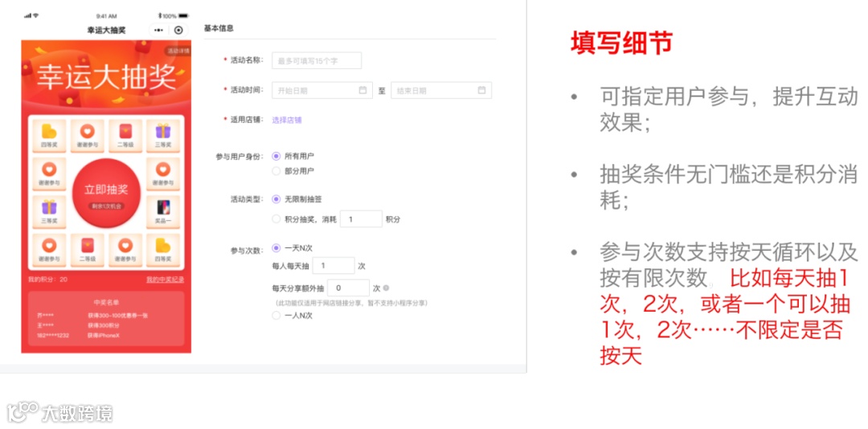
Task: Open 我的中奖纪录 link
Action: tap(165, 280)
